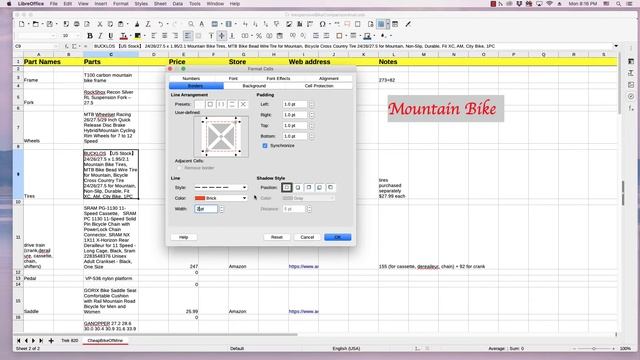The image size is (640, 360).
Task: Open the Format menu in menu bar
Action: coord(120,4)
